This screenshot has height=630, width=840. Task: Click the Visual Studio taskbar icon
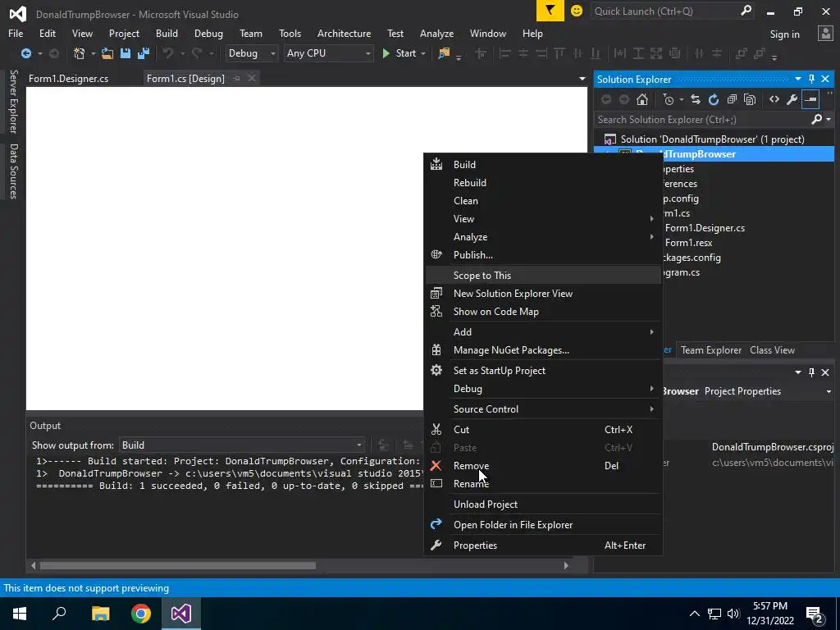[x=181, y=614]
